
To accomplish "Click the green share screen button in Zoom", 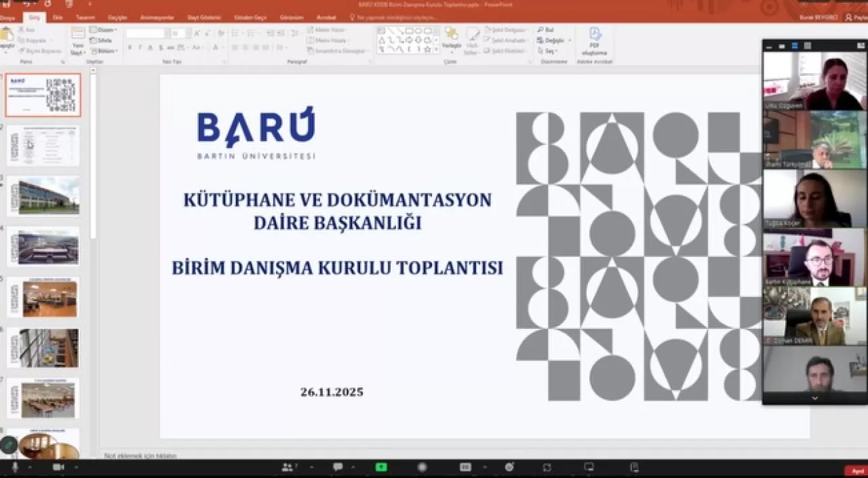I will 382,466.
